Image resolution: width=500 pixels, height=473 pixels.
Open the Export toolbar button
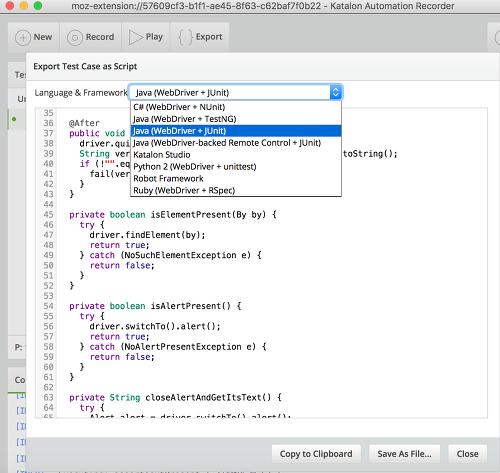[200, 37]
